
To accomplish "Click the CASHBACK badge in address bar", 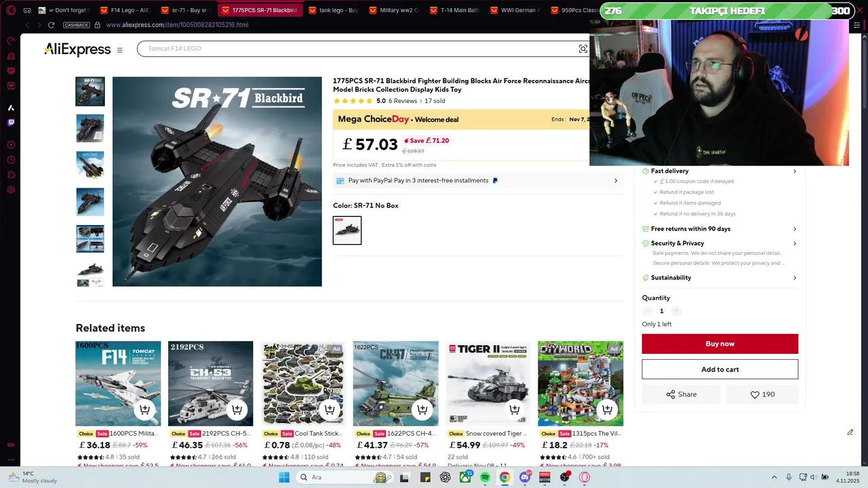I will coord(77,25).
